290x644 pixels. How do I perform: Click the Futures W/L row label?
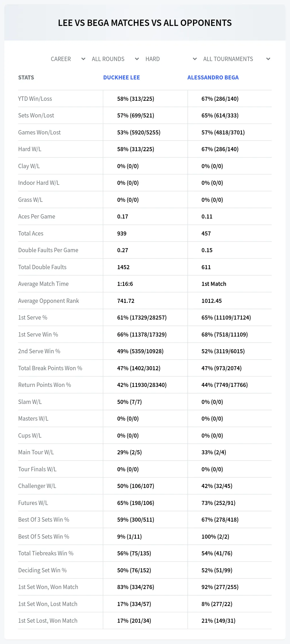pos(33,503)
